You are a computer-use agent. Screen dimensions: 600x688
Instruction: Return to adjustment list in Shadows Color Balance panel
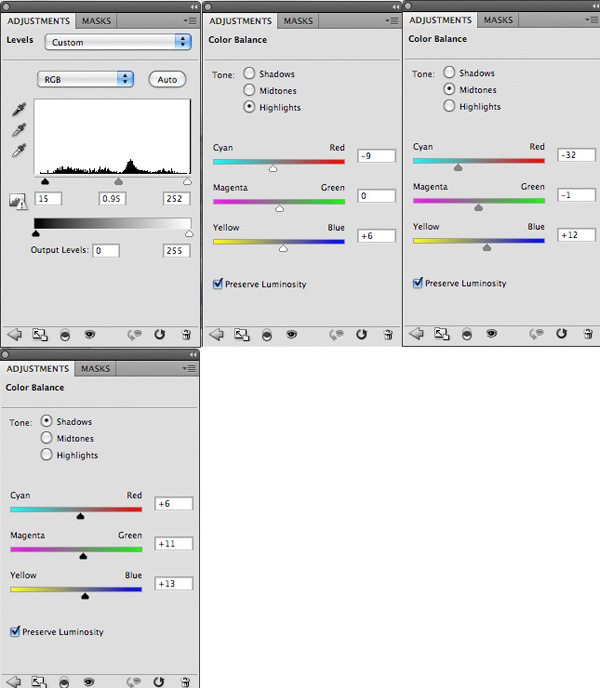14,681
